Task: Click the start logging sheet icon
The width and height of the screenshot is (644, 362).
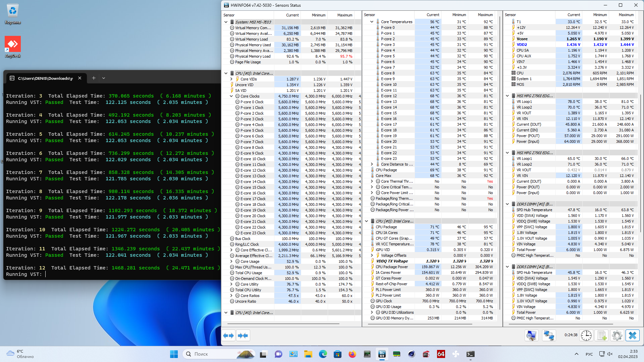Action: [x=602, y=336]
